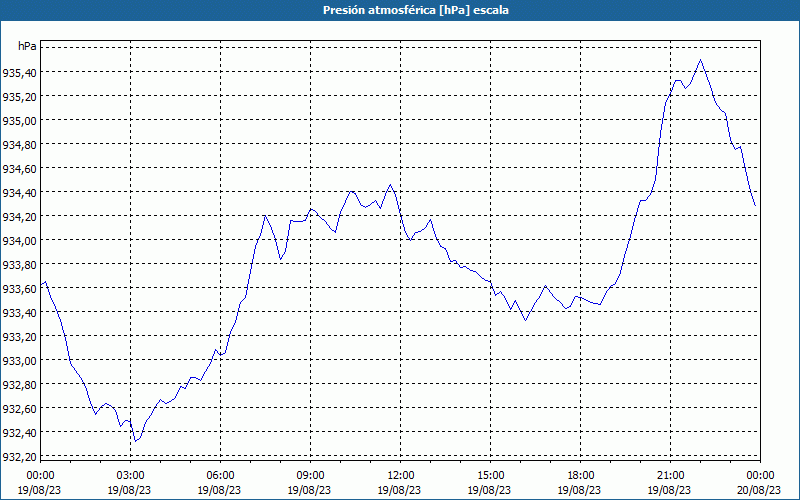This screenshot has width=800, height=500.
Task: Click the pressure curve's highest peak near 22:00
Action: pos(701,60)
